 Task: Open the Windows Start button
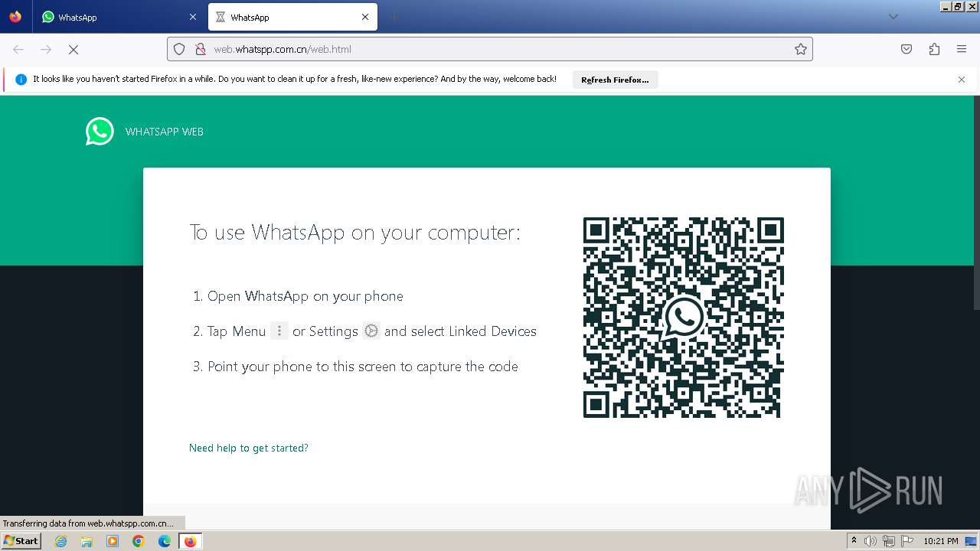click(21, 540)
